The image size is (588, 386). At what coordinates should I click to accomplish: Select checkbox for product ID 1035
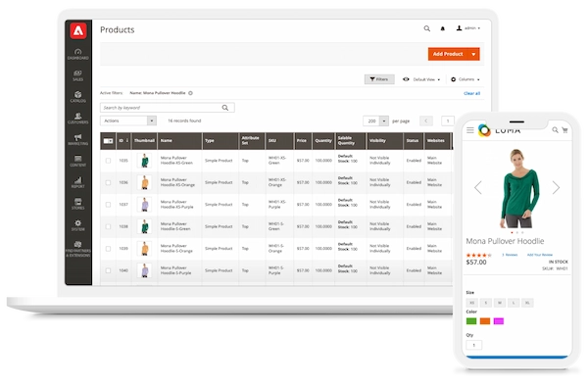(108, 161)
